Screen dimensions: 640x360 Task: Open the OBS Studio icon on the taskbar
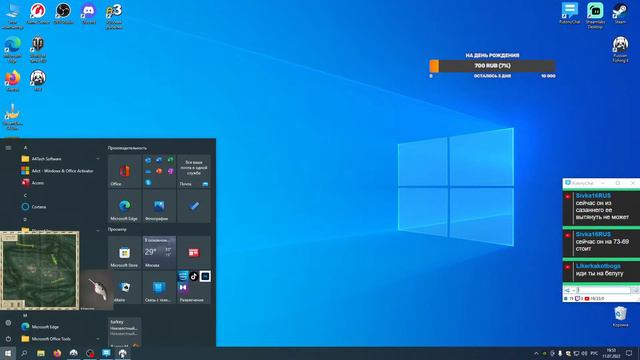90,353
